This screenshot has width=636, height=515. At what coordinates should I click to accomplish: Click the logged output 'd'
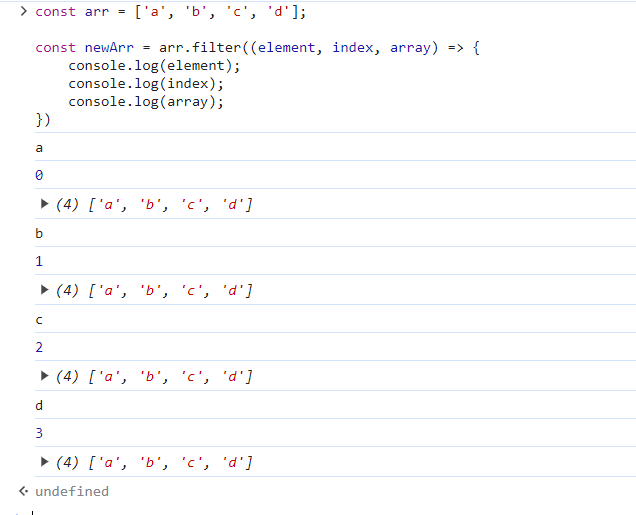point(39,406)
